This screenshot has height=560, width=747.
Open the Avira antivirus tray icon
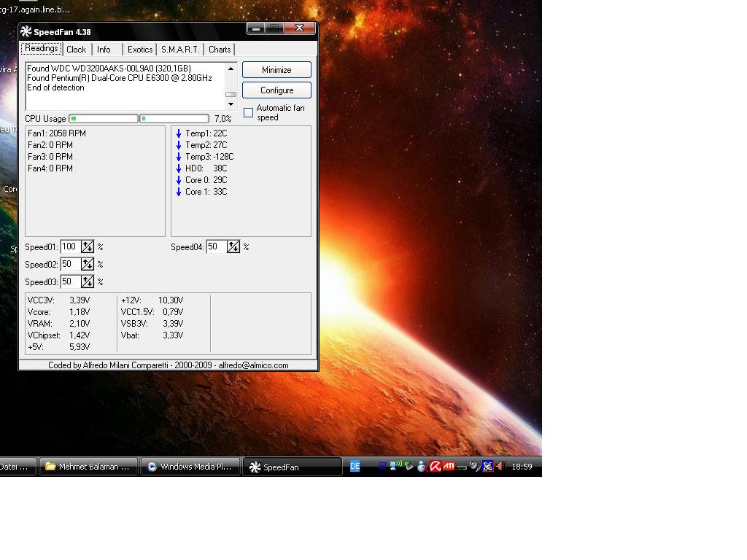pyautogui.click(x=436, y=466)
